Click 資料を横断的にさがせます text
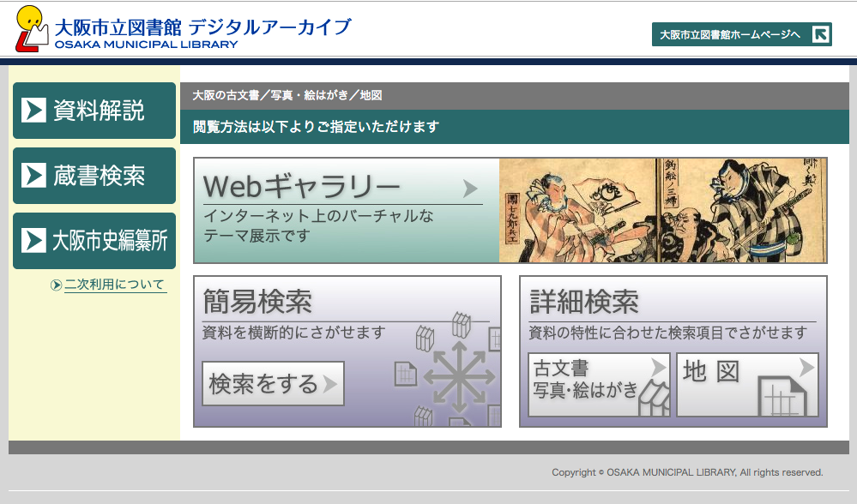Screen dimensions: 857x504 coord(293,332)
